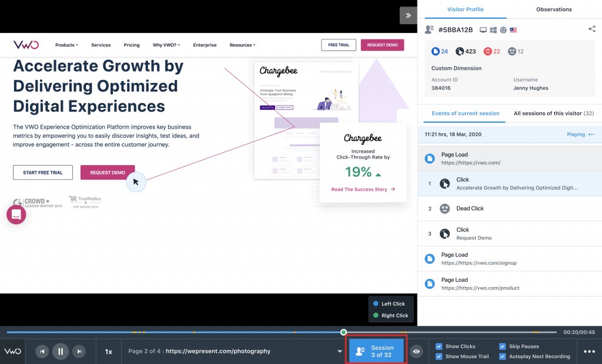
Task: Open more options menu in player bar
Action: click(589, 351)
